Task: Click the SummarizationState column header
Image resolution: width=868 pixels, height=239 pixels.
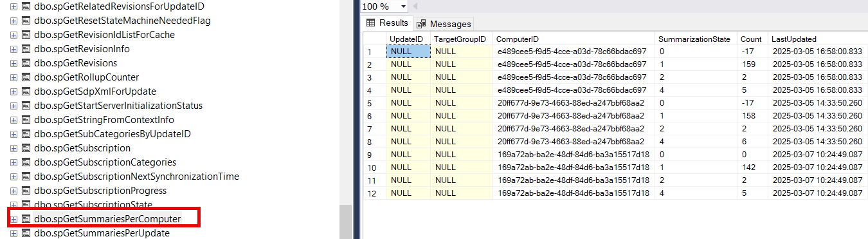Action: click(x=696, y=39)
